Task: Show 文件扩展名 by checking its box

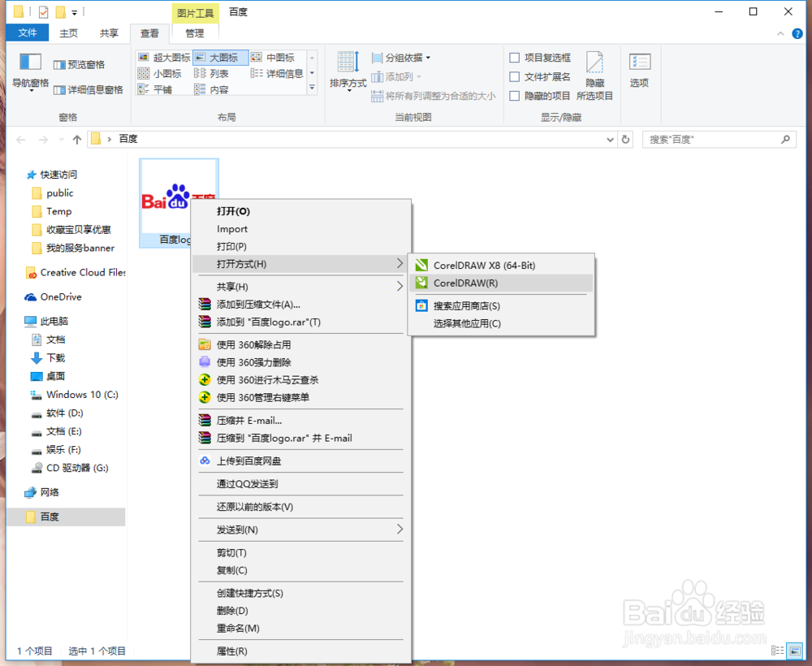Action: pyautogui.click(x=515, y=75)
